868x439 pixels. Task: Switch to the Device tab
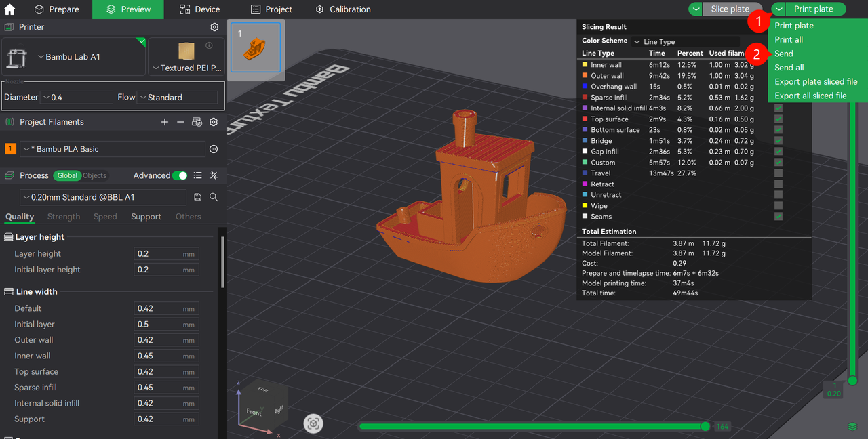tap(199, 9)
